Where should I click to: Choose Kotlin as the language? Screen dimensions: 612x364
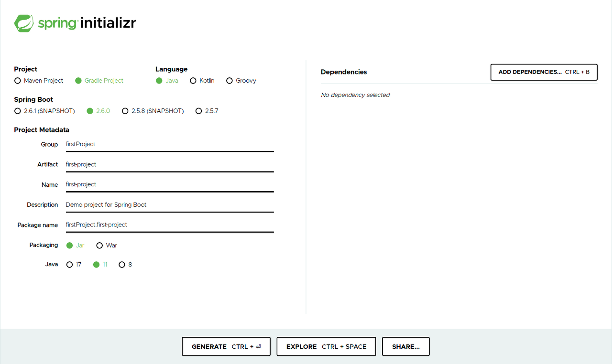tap(202, 81)
